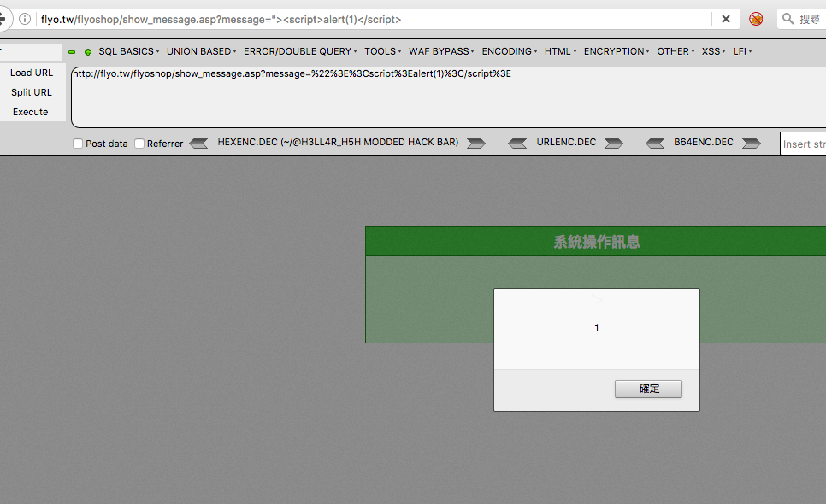Click the 系統操作訊息 header text
This screenshot has height=504, width=826.
(x=597, y=242)
